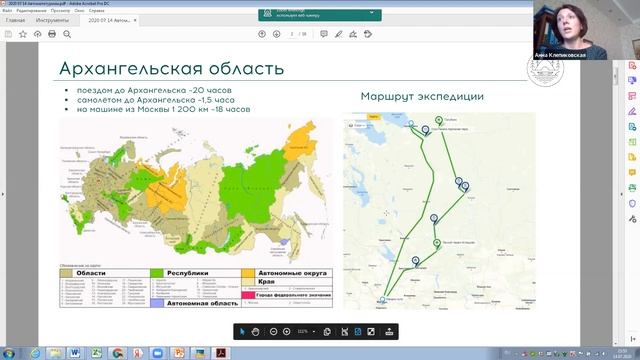Select the hand pan tool

pyautogui.click(x=256, y=332)
